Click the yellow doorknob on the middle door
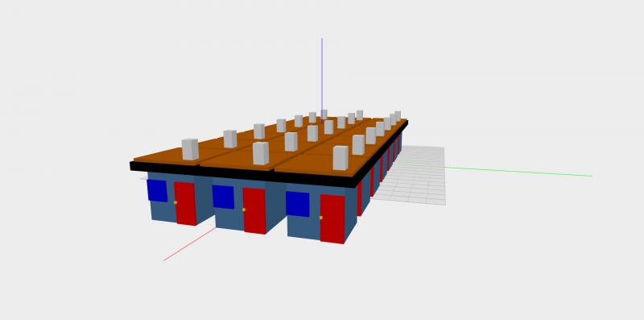This screenshot has height=320, width=644. [x=244, y=210]
